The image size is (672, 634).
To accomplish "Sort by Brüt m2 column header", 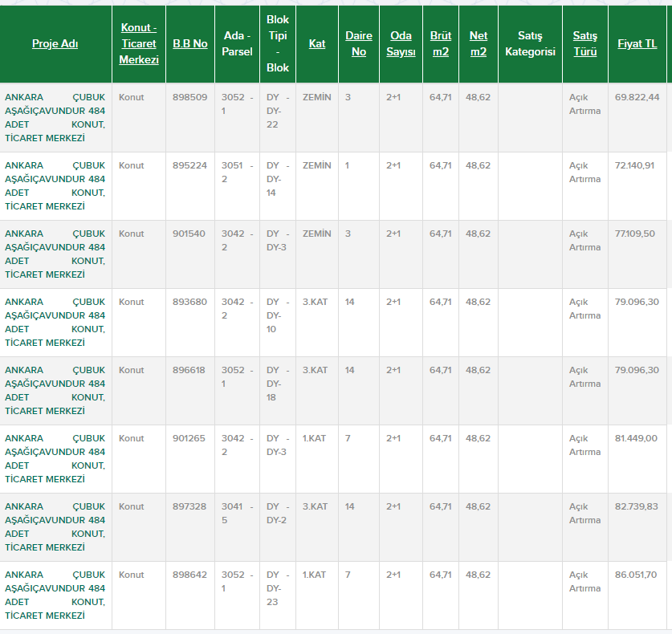I will [441, 43].
